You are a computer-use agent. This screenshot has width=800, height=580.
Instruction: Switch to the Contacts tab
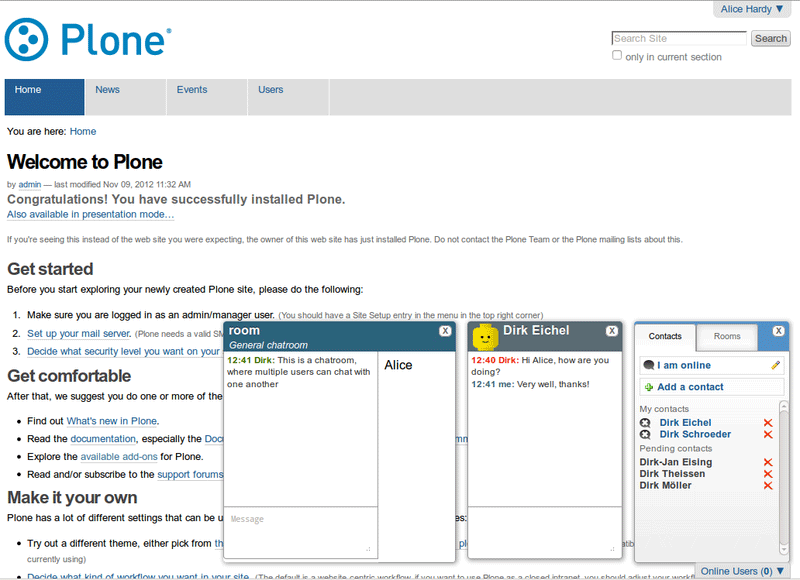pos(665,337)
